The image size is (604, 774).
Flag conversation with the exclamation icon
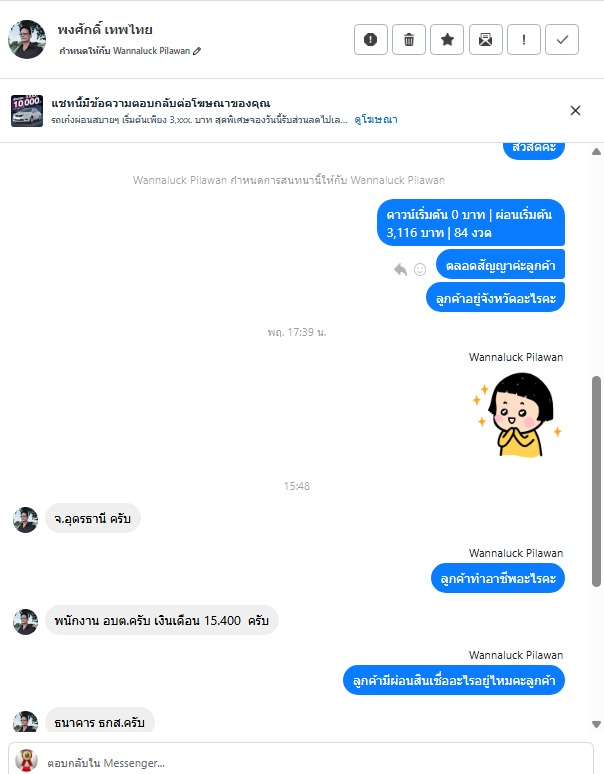524,39
